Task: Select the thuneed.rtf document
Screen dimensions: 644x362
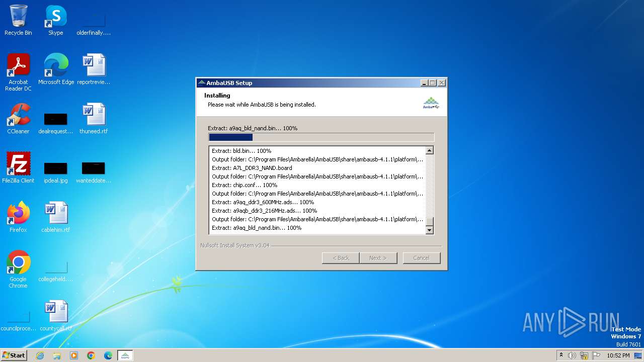Action: pos(94,118)
